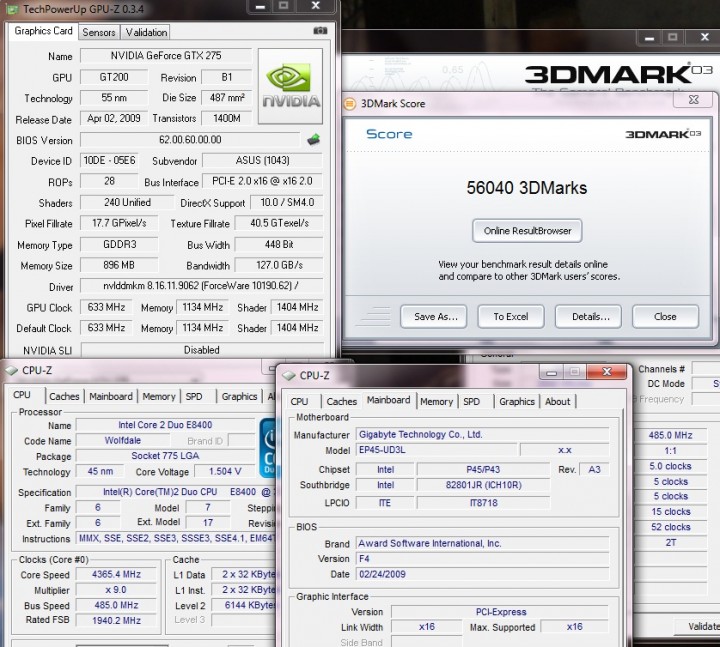Click the Multiplier value x 9.0
This screenshot has height=647, width=720.
[x=116, y=590]
